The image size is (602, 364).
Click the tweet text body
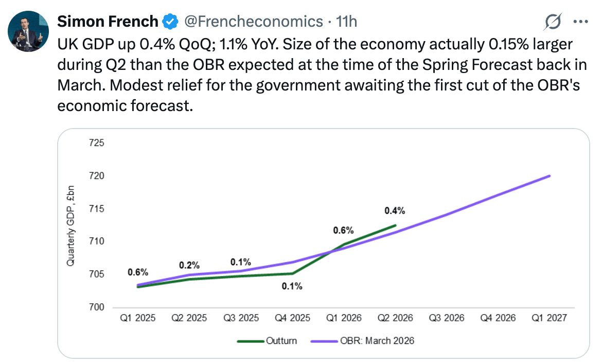click(323, 75)
